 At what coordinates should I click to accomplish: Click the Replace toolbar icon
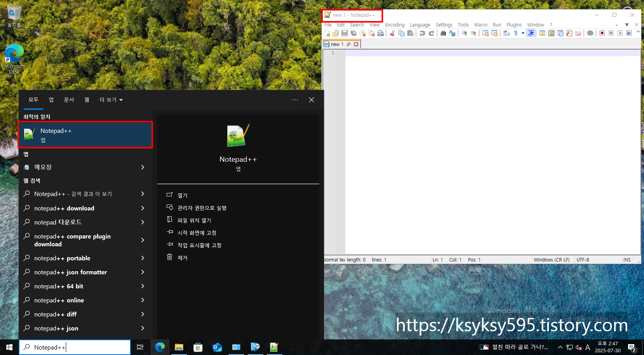tap(452, 33)
